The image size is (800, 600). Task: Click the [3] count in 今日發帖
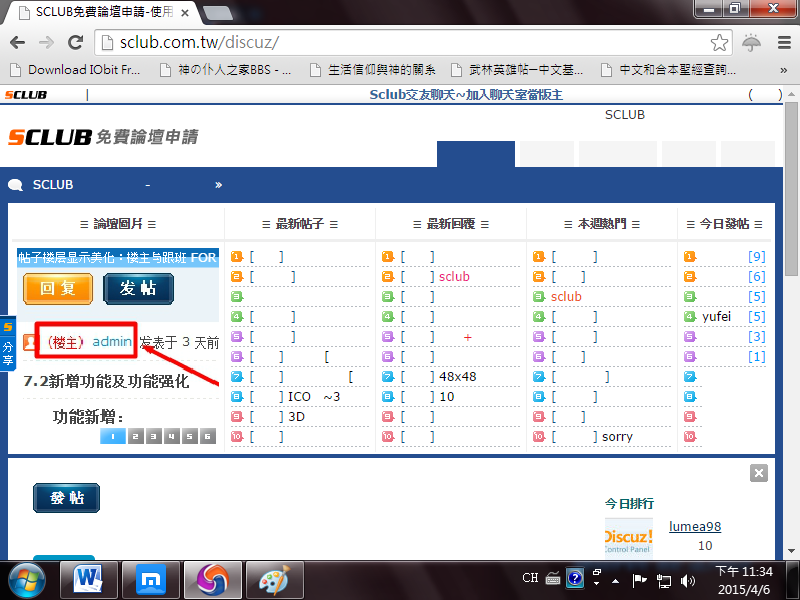click(757, 337)
